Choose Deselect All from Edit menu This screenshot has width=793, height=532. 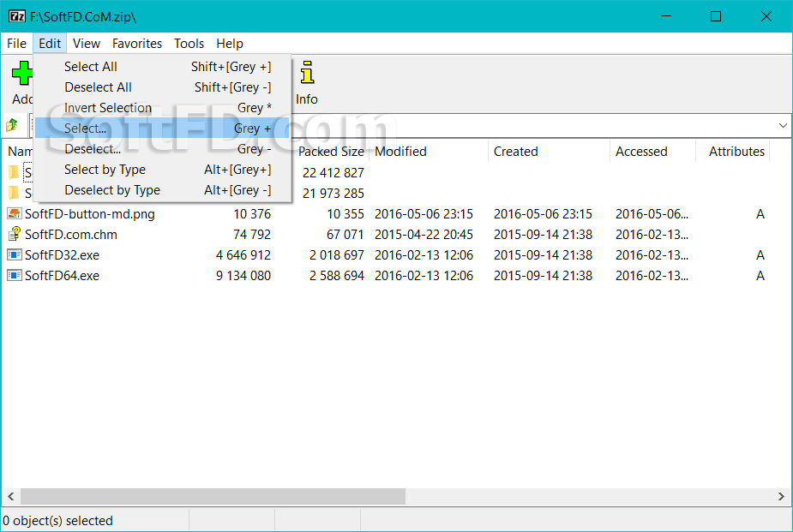[162, 87]
